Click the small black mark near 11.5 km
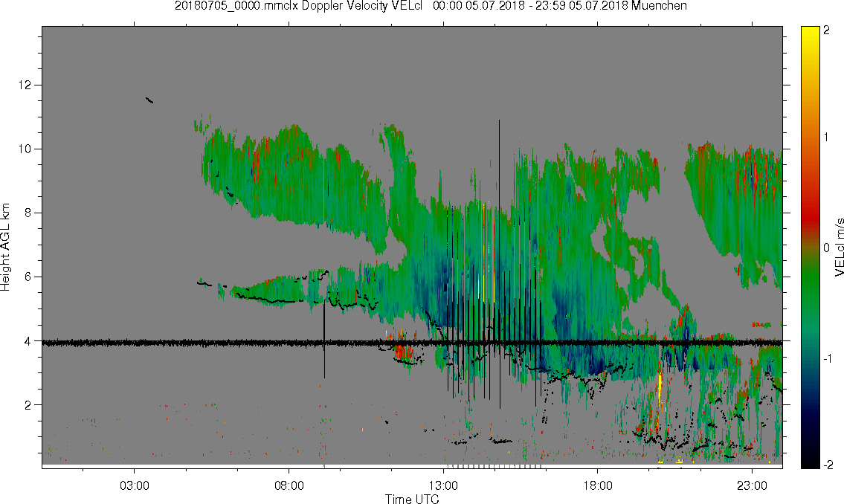Viewport: 844px width, 504px height. pos(149,100)
